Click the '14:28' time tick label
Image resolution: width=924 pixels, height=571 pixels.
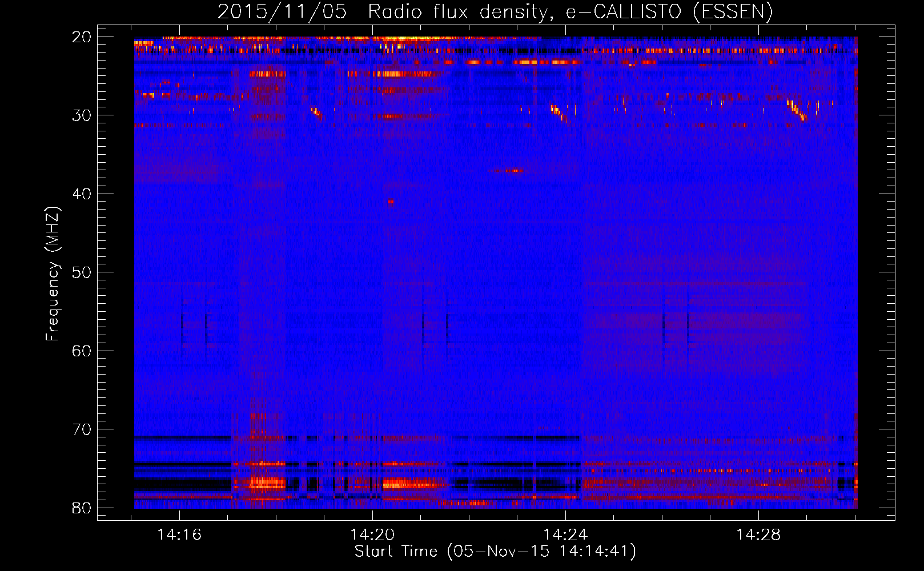click(758, 535)
